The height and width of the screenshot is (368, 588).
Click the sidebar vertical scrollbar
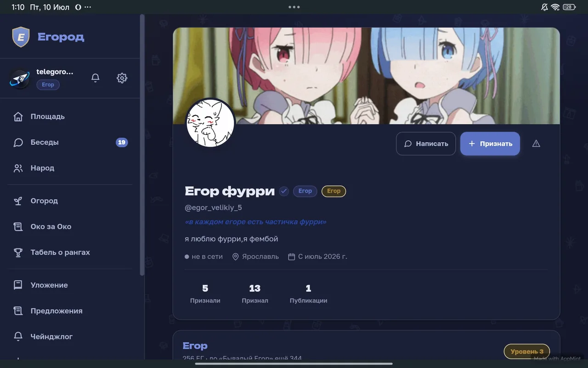(x=142, y=145)
